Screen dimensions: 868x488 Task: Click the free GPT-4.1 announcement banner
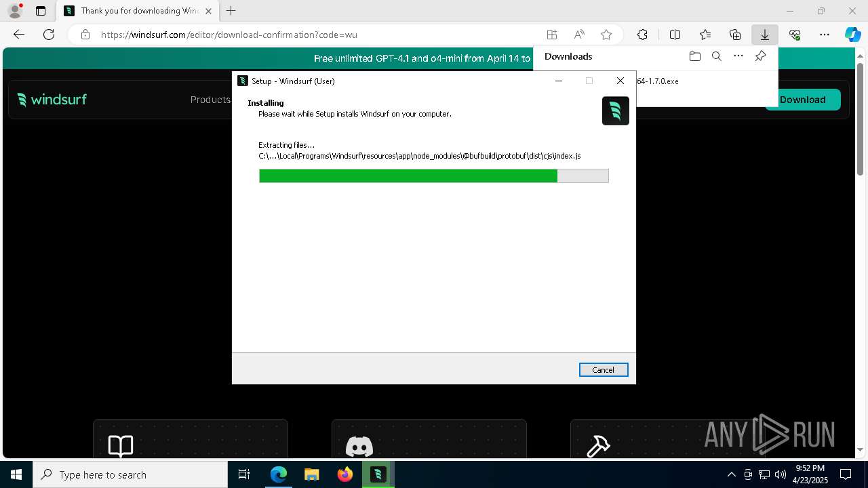coord(422,58)
